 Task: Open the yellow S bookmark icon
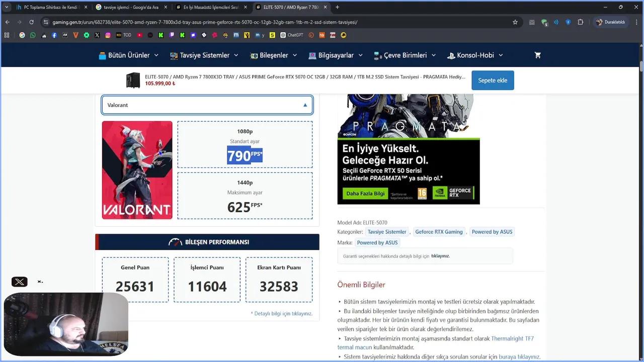pos(272,35)
